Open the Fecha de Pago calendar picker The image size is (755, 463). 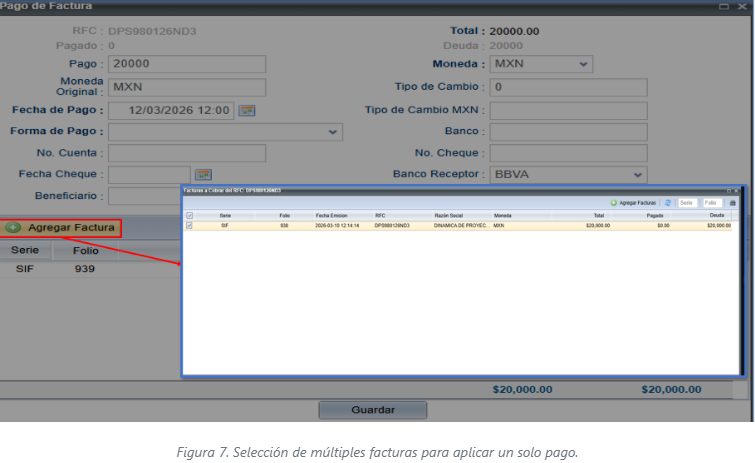click(x=246, y=110)
